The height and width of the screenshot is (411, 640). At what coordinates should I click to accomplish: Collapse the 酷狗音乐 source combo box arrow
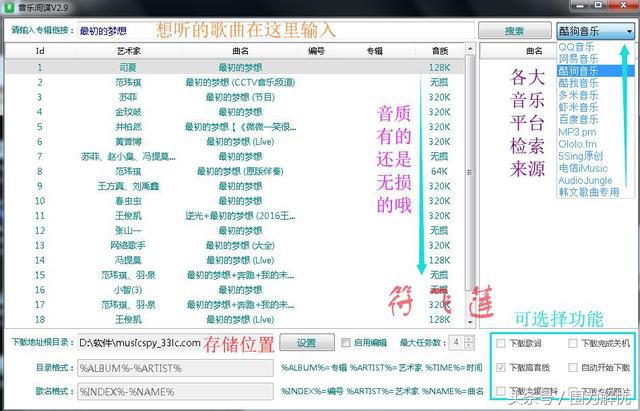[629, 31]
